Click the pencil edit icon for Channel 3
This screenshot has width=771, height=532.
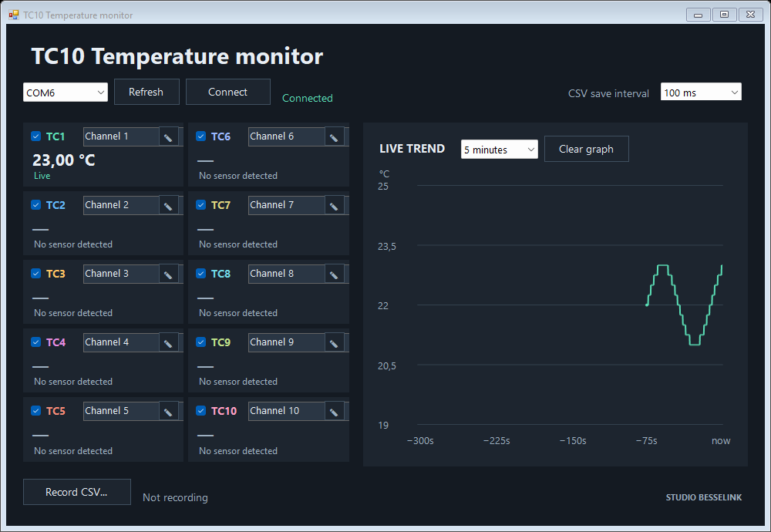(169, 274)
